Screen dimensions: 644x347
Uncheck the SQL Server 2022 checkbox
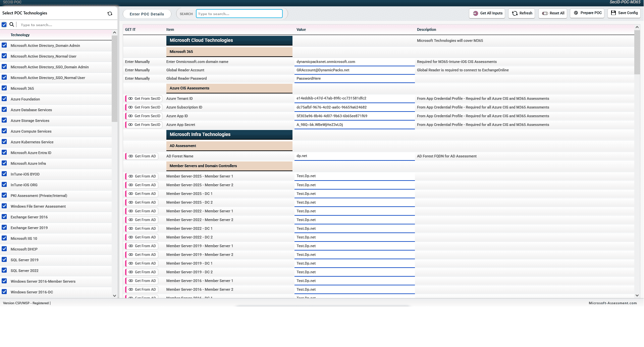[4, 270]
